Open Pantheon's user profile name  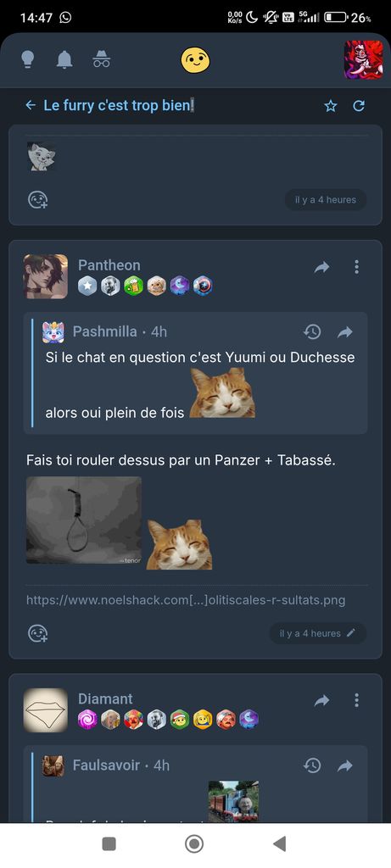pyautogui.click(x=109, y=265)
